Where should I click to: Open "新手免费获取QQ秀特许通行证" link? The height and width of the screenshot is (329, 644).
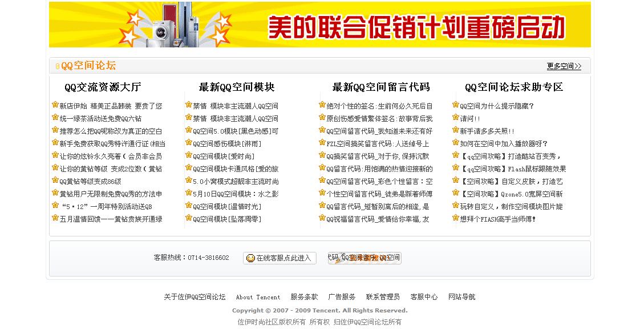[x=112, y=144]
